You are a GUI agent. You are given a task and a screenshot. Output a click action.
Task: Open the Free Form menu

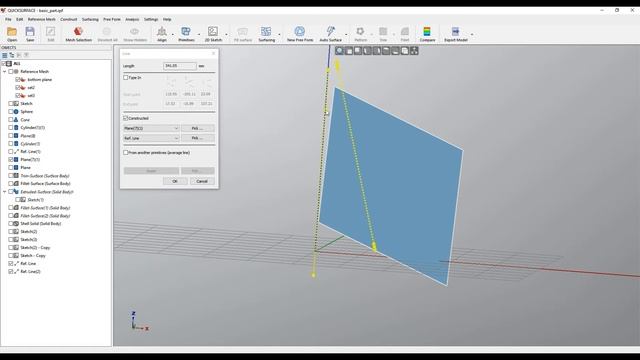pyautogui.click(x=112, y=19)
